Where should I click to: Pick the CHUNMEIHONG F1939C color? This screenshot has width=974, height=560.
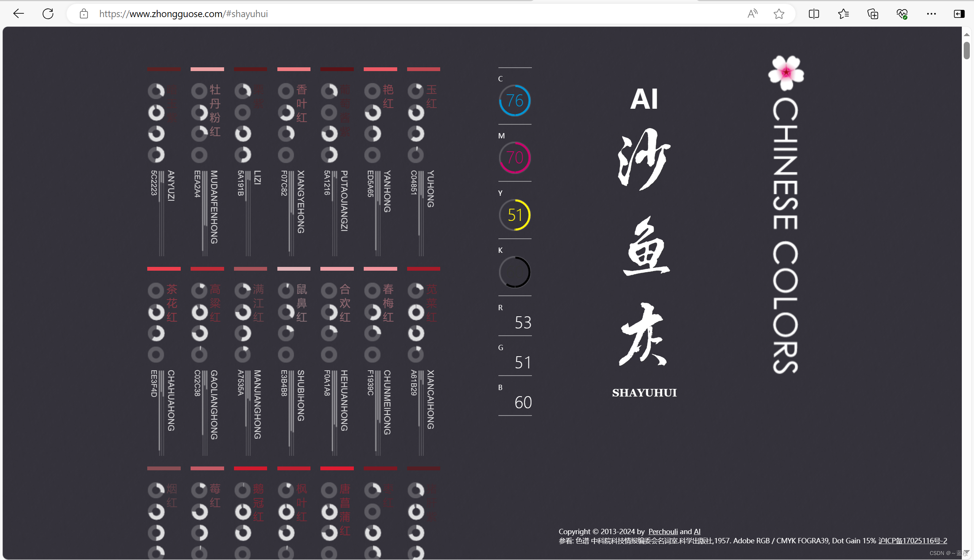coord(380,361)
